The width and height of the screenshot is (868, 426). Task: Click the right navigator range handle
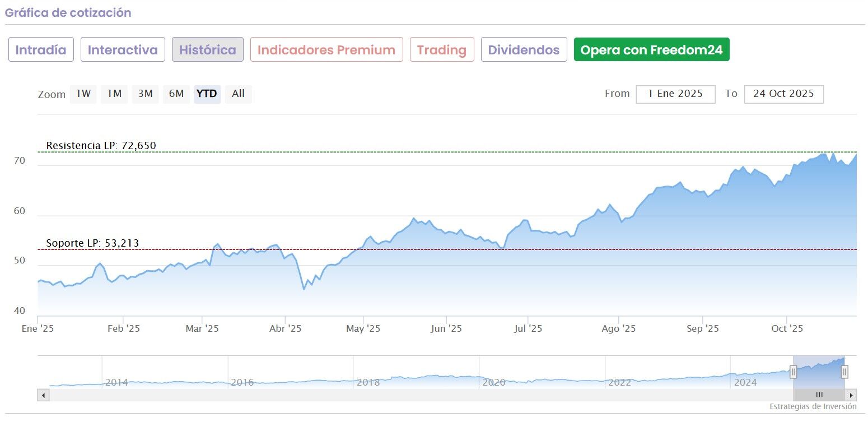pos(844,371)
